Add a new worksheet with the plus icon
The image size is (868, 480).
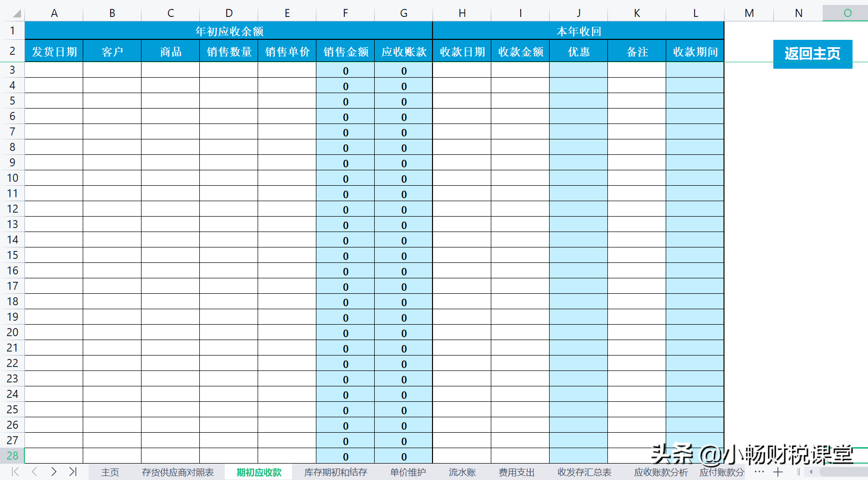(x=778, y=472)
